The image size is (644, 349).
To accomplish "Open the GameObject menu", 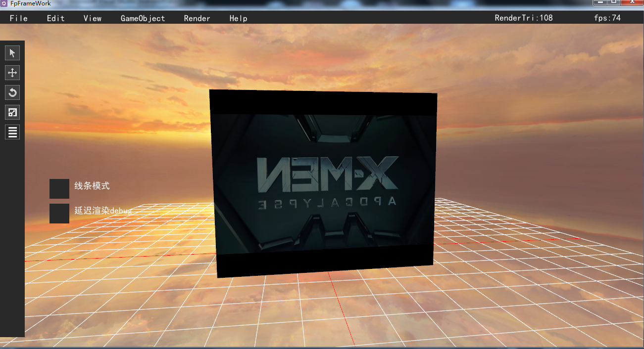I will (x=143, y=18).
